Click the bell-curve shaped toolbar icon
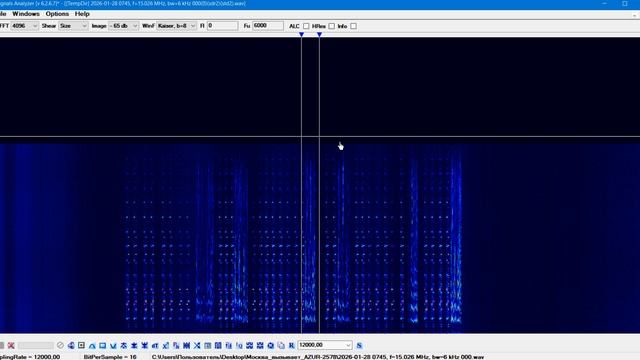Viewport: 640px width, 360px height. (x=92, y=345)
